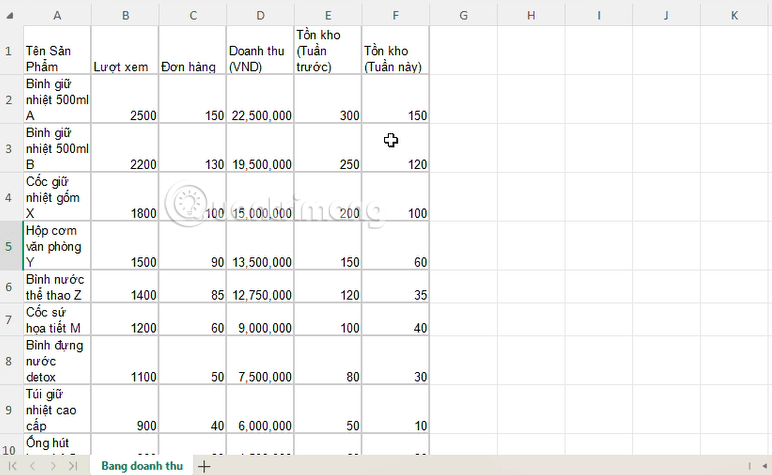Click the Đơn hàng header cell
The width and height of the screenshot is (772, 475).
coord(193,50)
